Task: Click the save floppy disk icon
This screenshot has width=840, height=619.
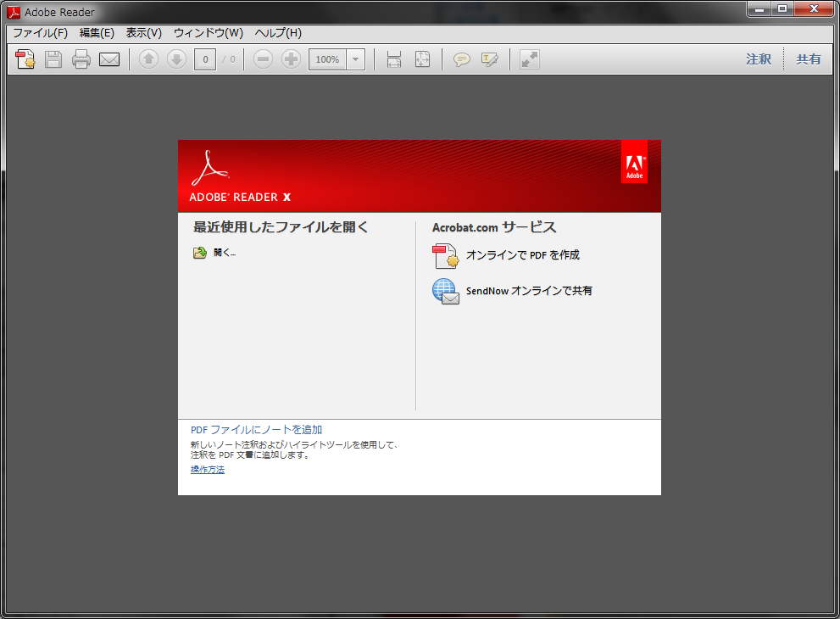Action: click(x=53, y=59)
